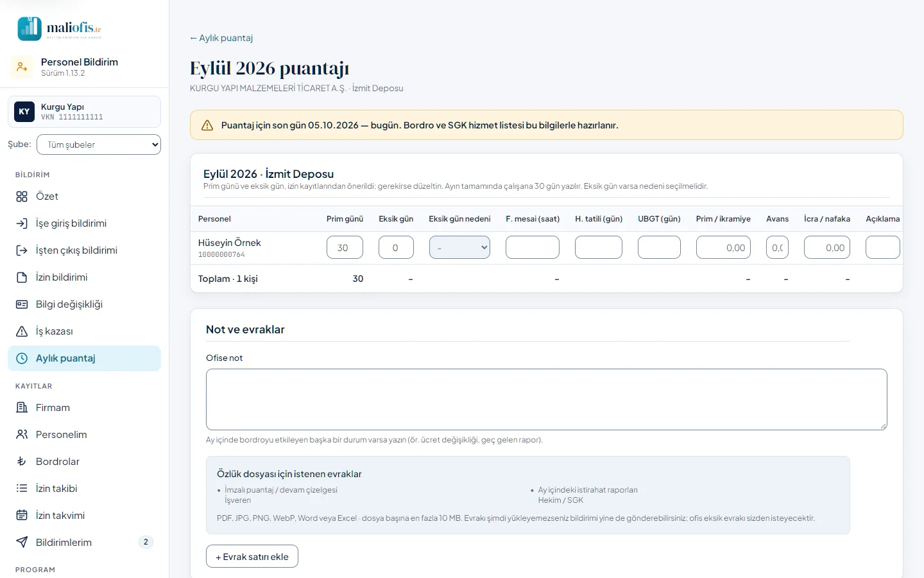Click the Firmam building icon
The width and height of the screenshot is (924, 578).
tap(22, 408)
